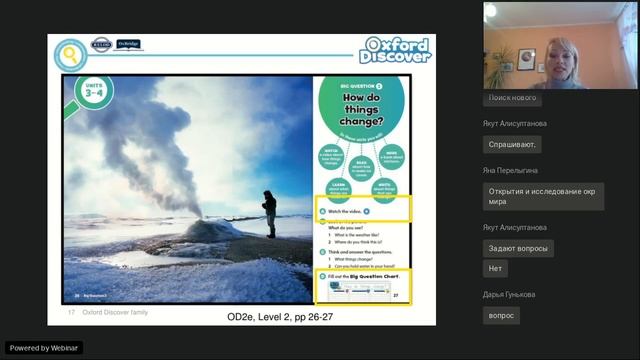The image size is (640, 360).
Task: Click the 'Write' green circle bubble
Action: coord(384,190)
